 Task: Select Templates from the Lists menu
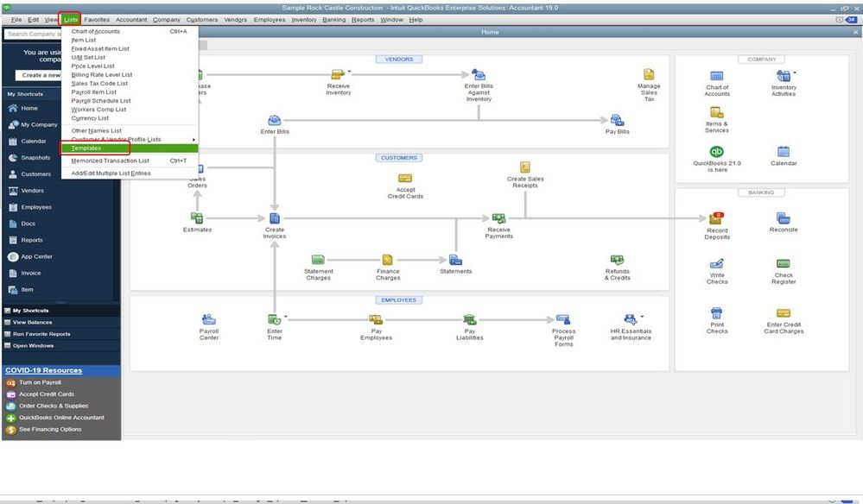(x=130, y=148)
